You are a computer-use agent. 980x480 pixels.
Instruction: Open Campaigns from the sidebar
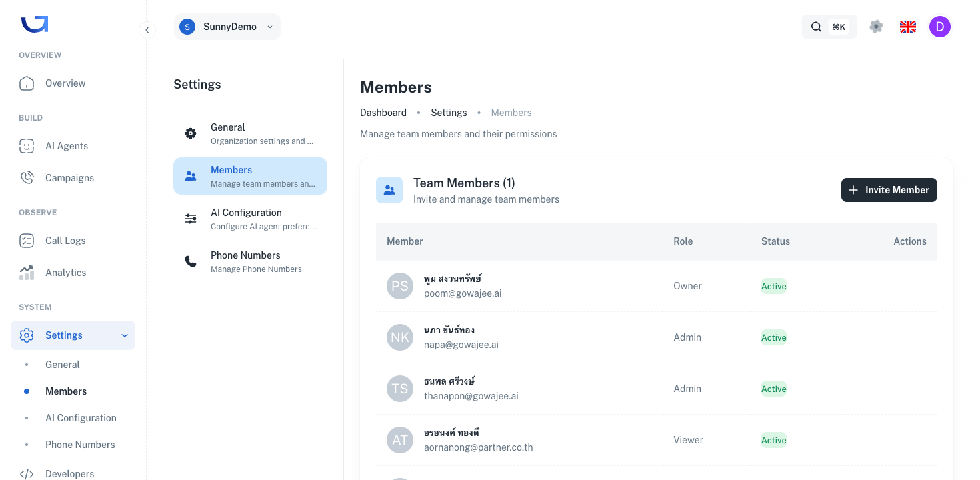point(73,178)
